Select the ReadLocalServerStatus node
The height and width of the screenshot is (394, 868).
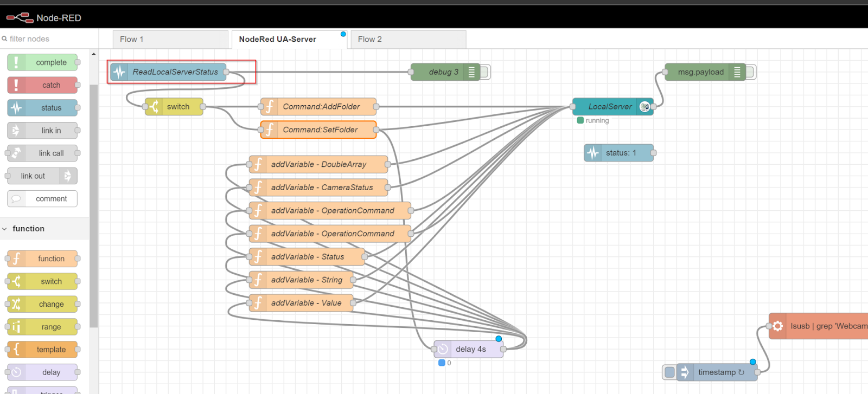tap(168, 72)
